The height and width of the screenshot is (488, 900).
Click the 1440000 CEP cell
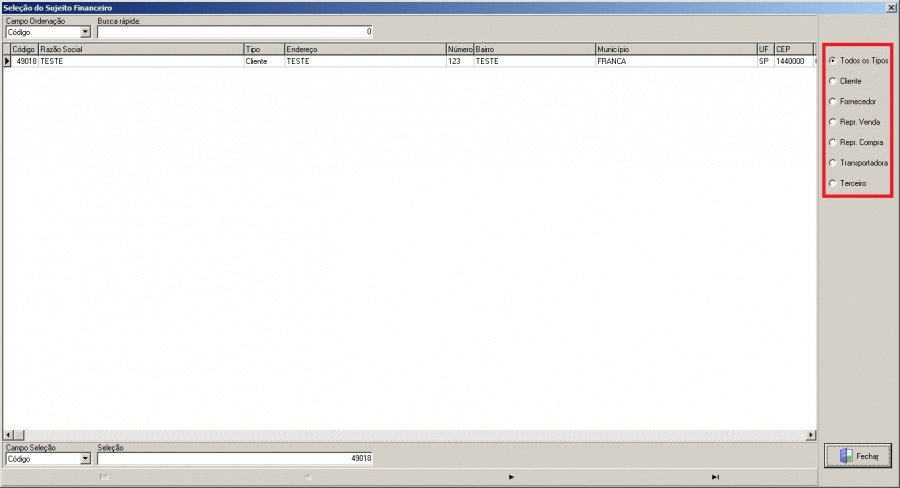pos(794,61)
